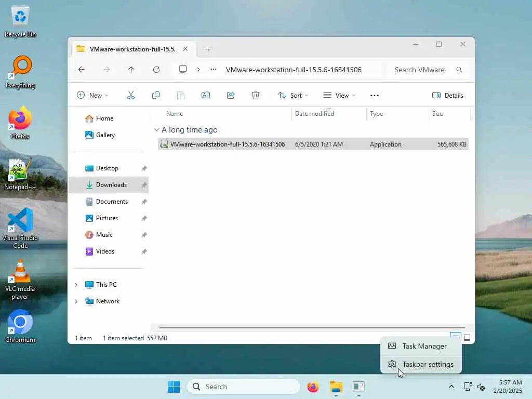Click the address bar path text
The image size is (532, 399).
tap(294, 70)
